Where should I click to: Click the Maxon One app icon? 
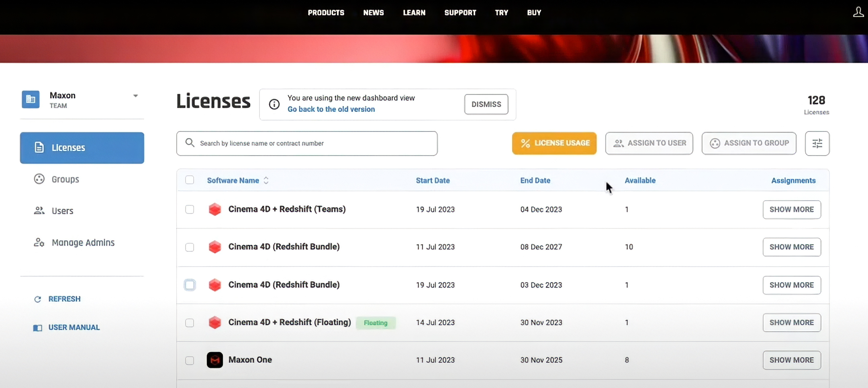tap(215, 360)
